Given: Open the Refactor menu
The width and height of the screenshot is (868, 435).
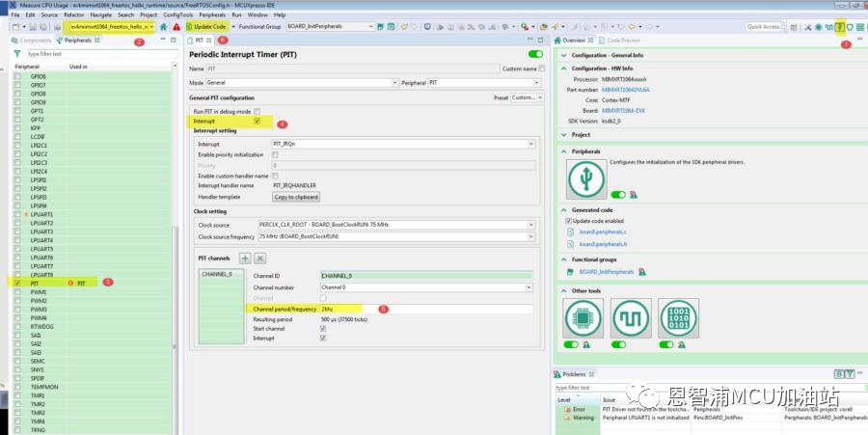Looking at the screenshot, I should tap(73, 14).
